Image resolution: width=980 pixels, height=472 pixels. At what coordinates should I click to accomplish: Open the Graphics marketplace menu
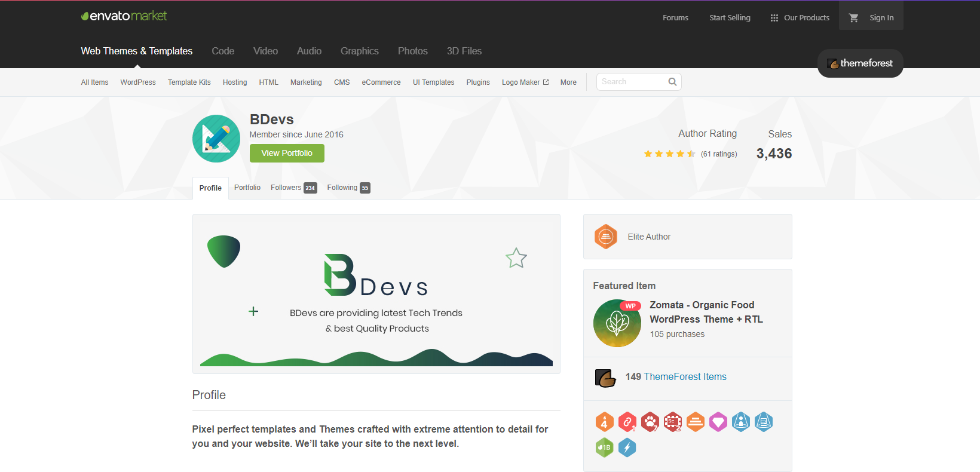(x=360, y=51)
